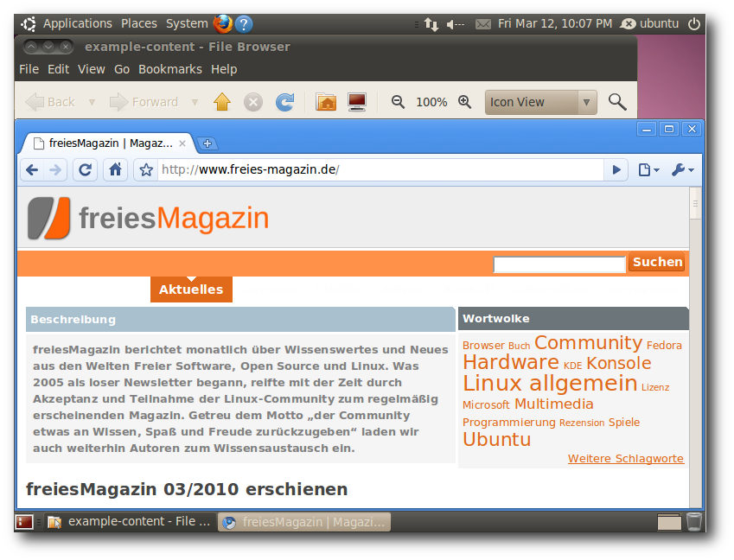Open the Help menu in File Browser

click(x=224, y=69)
